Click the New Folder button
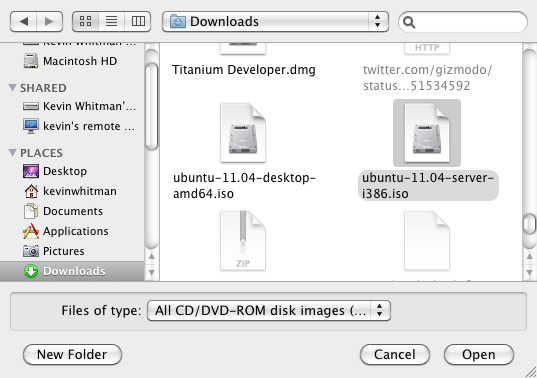537x378 pixels. coord(72,355)
